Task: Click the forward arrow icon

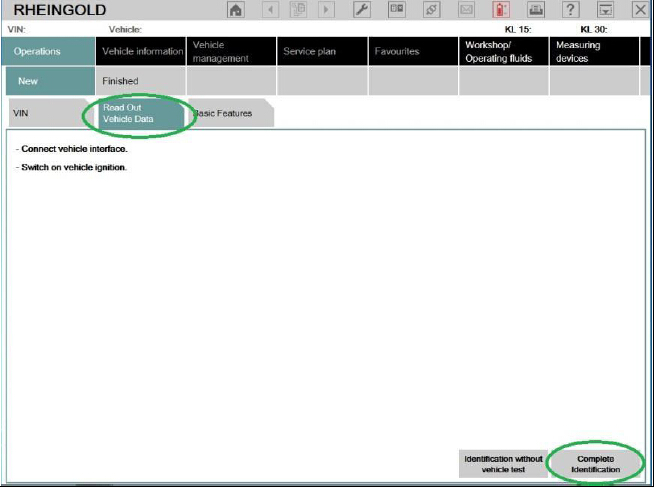Action: 326,10
